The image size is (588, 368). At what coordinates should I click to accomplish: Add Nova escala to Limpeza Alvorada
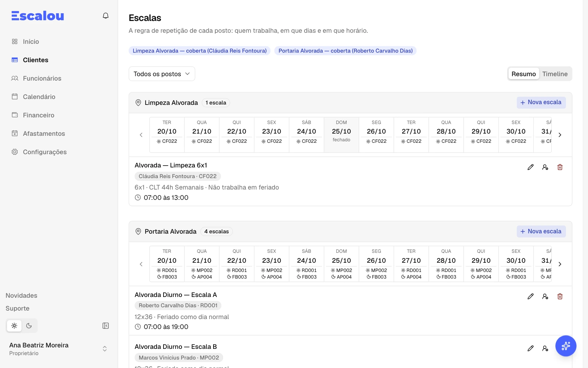pos(541,102)
